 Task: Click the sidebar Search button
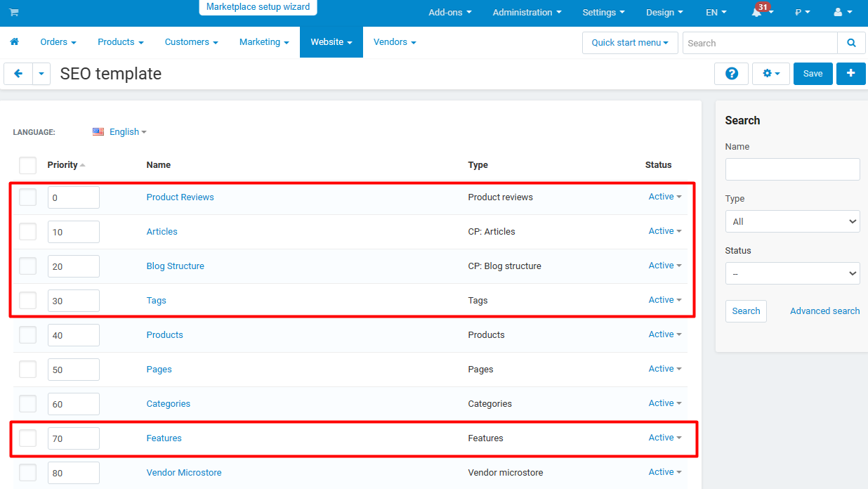click(746, 311)
